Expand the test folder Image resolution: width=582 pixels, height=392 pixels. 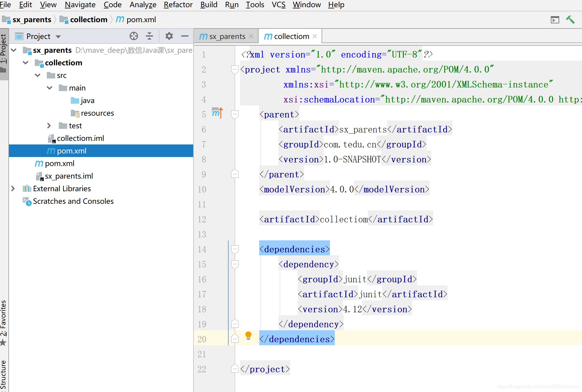click(49, 126)
